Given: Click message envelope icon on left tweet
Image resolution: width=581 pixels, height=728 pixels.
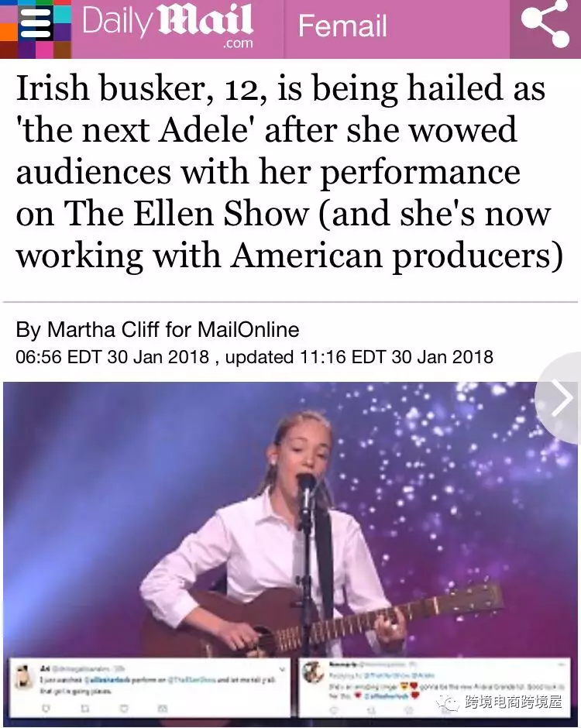Looking at the screenshot, I should point(163,708).
